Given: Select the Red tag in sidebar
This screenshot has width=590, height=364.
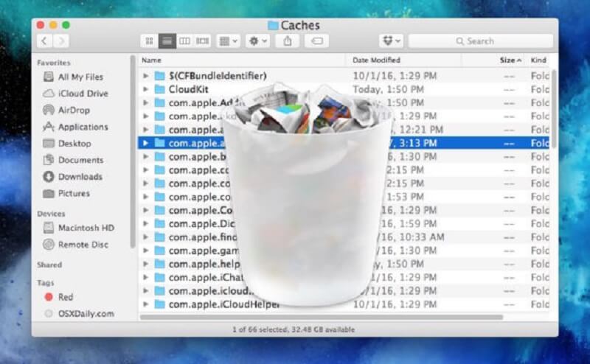Looking at the screenshot, I should click(x=66, y=297).
